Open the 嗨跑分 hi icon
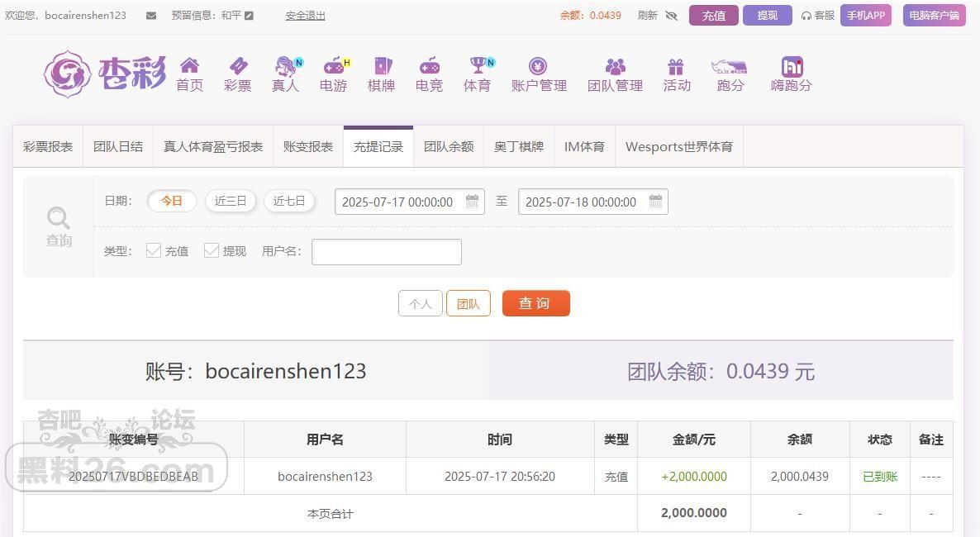 pyautogui.click(x=792, y=66)
